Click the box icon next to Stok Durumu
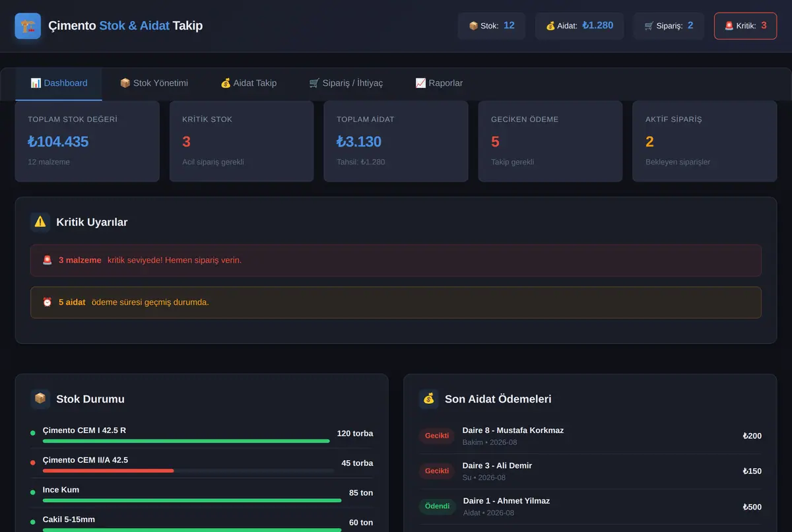This screenshot has height=532, width=792. click(40, 399)
